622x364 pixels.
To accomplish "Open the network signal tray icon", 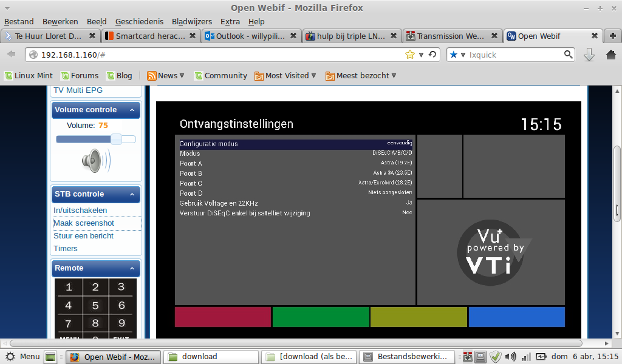I will tap(526, 357).
